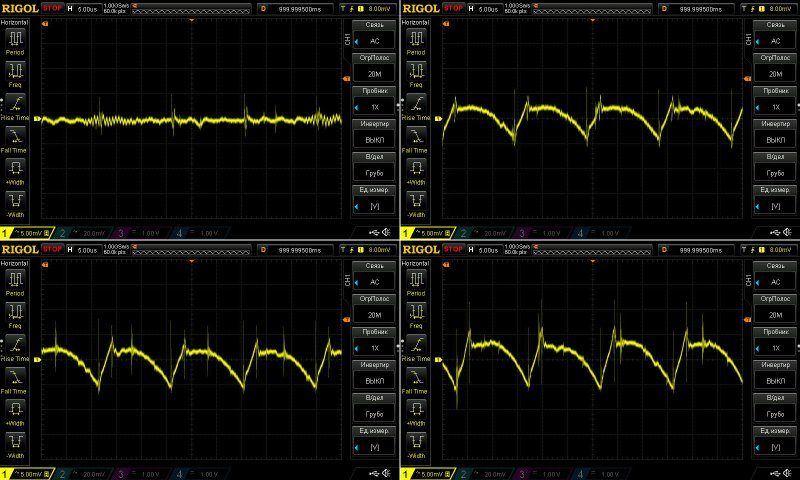Pick Rise Time icon in bottom-left scope
This screenshot has width=800, height=480.
point(18,345)
